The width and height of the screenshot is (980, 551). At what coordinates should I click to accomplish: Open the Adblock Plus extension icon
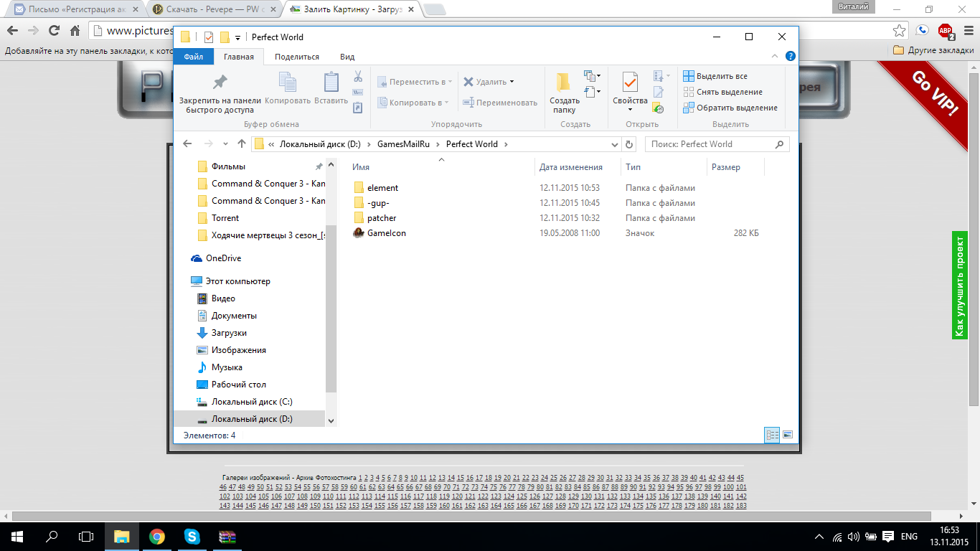[x=946, y=31]
